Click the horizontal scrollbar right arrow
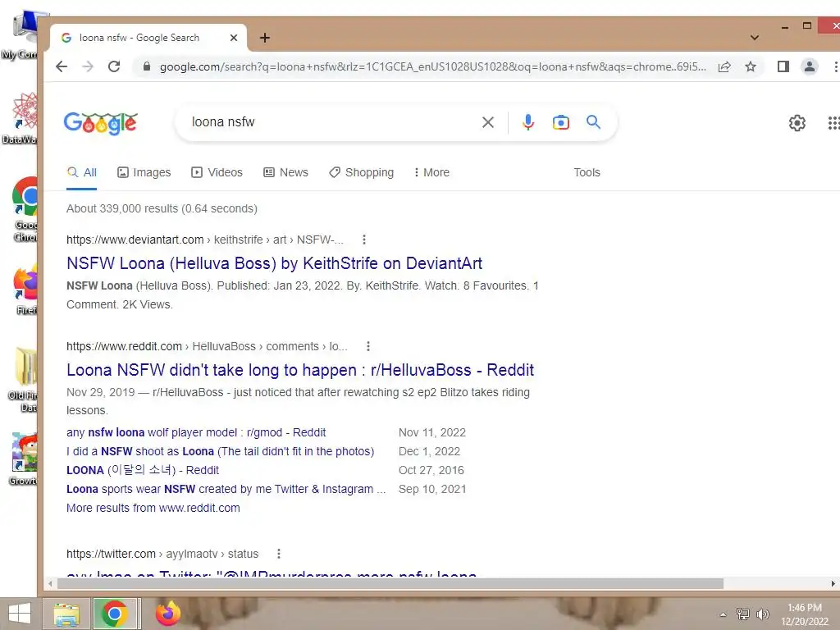This screenshot has height=630, width=840. [x=833, y=583]
